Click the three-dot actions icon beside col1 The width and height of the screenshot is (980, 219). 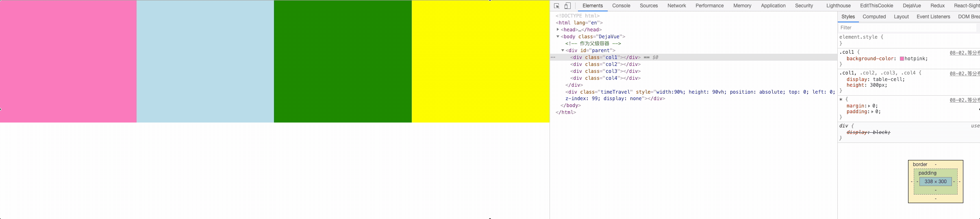coord(553,57)
